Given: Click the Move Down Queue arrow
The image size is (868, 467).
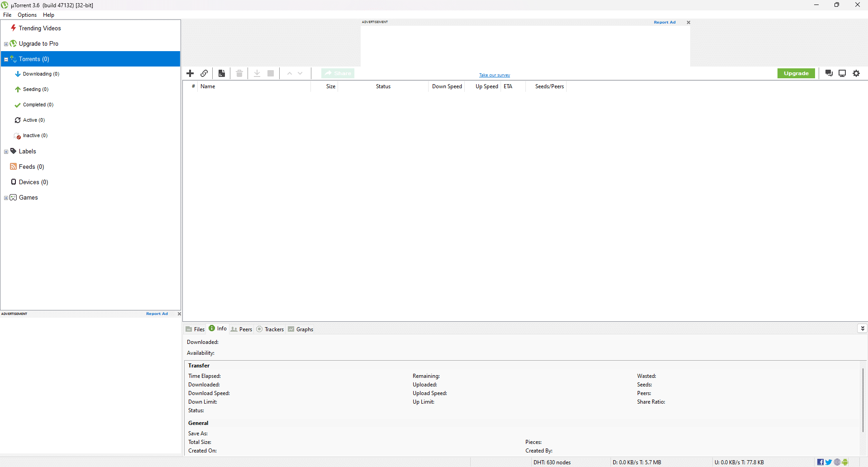Looking at the screenshot, I should tap(300, 73).
